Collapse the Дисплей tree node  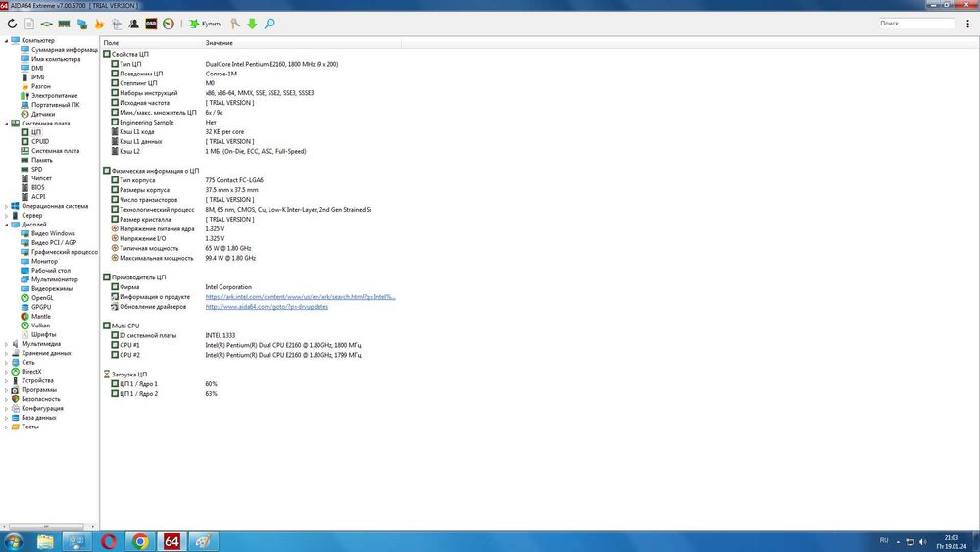[6, 225]
